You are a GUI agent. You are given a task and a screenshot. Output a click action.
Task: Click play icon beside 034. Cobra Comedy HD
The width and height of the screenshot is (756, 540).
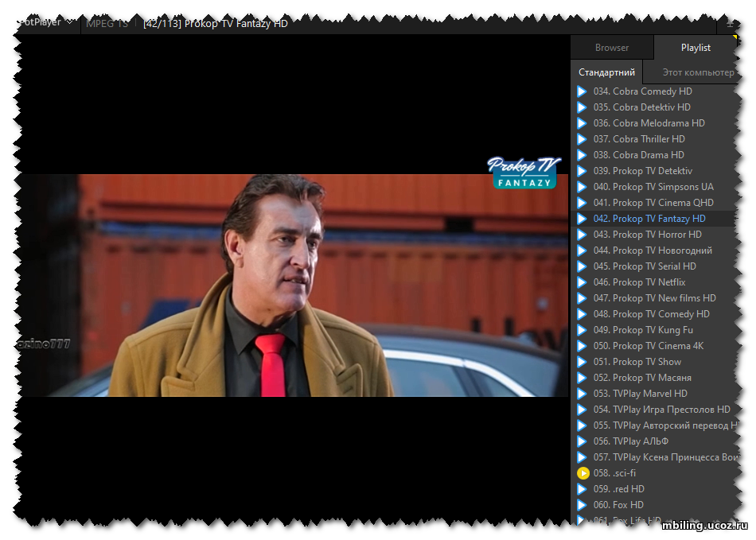pos(582,91)
